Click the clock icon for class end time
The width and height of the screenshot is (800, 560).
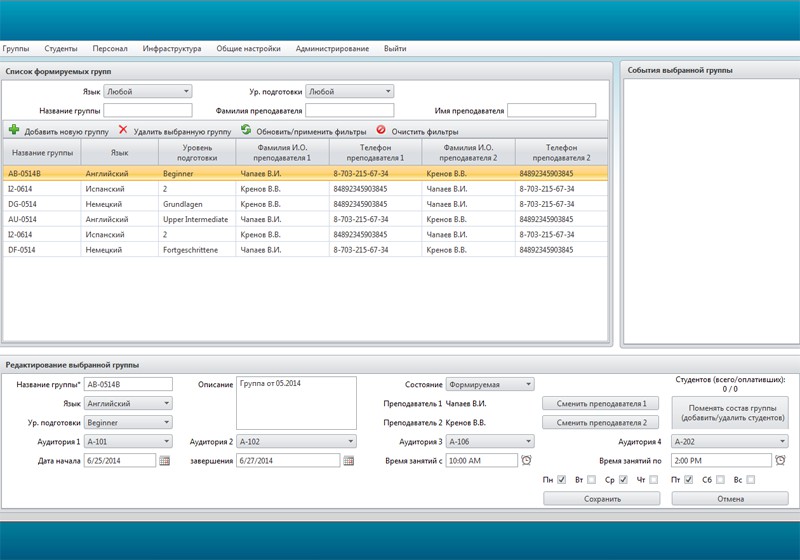click(780, 461)
